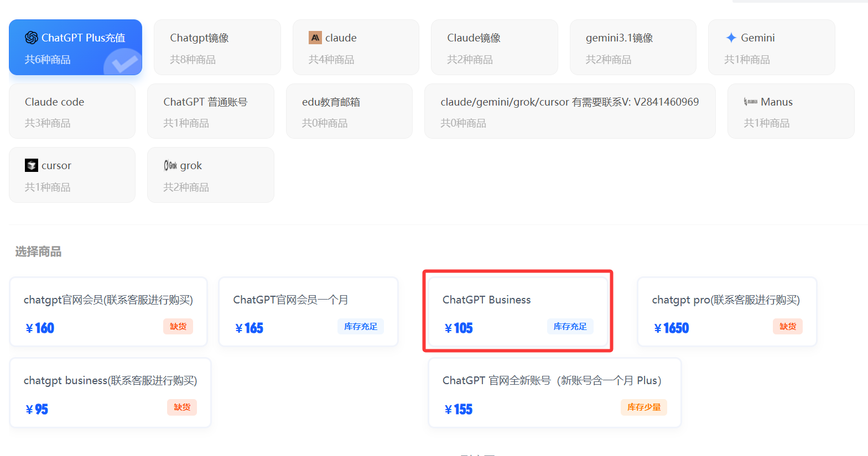Choose chatgpt官网会员(联系客服进行购买) product
Viewport: 868px width, 456px height.
(x=108, y=312)
